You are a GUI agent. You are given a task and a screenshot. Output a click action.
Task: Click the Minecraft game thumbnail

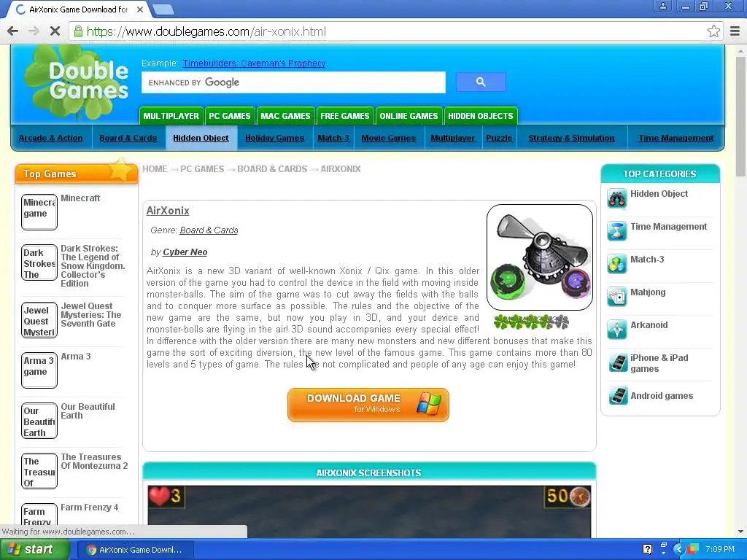39,212
